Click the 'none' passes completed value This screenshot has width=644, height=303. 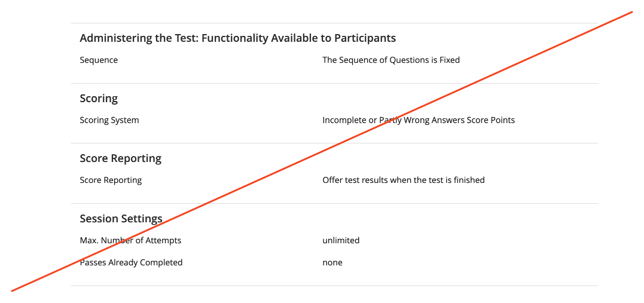(332, 262)
